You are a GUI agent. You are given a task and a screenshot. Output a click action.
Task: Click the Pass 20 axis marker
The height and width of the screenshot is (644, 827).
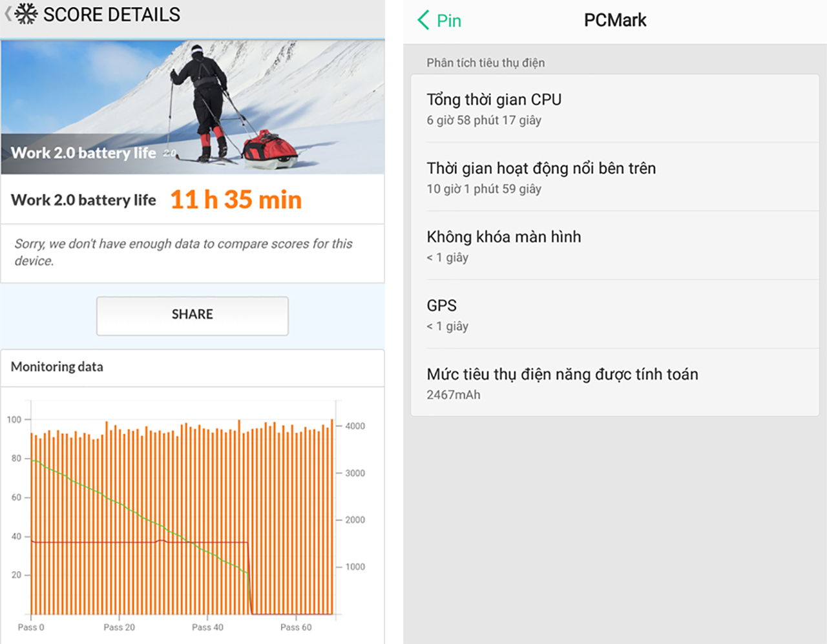tap(120, 627)
